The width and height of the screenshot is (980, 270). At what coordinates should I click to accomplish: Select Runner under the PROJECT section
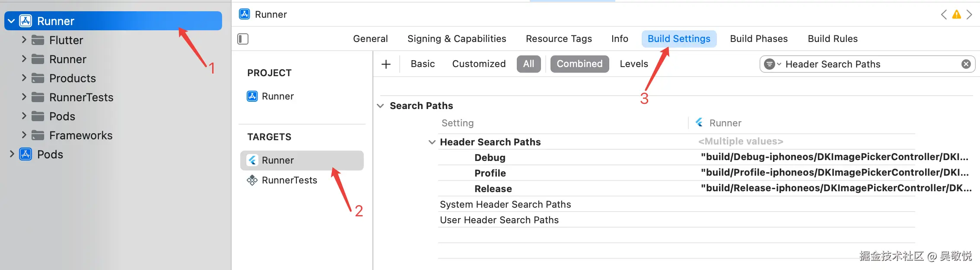pyautogui.click(x=277, y=96)
